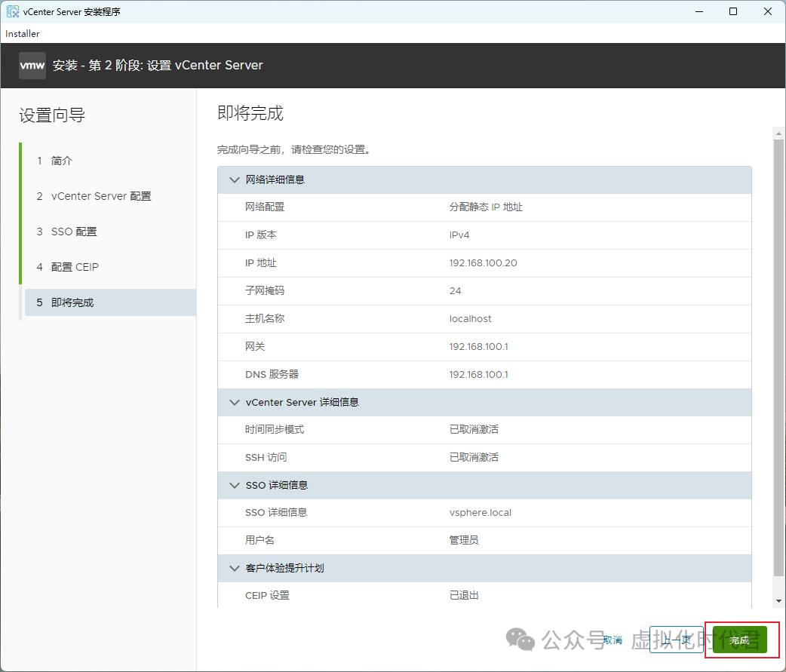Click the IP address value 192.168.100.20
Viewport: 786px width, 672px height.
point(483,263)
